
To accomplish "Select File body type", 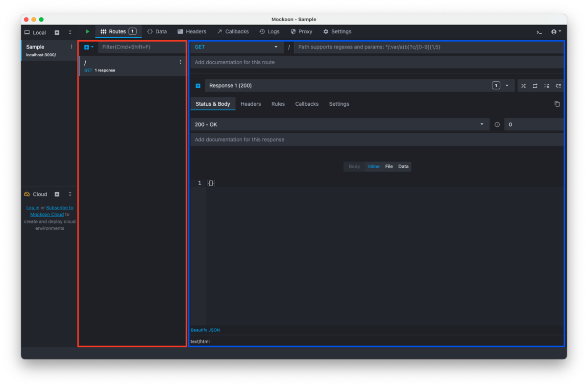I will pos(389,167).
